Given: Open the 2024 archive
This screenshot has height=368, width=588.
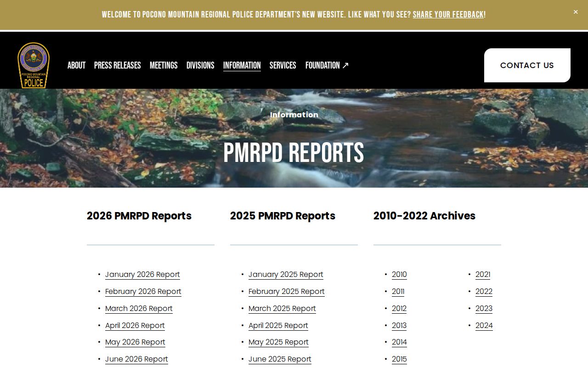Looking at the screenshot, I should pyautogui.click(x=484, y=326).
